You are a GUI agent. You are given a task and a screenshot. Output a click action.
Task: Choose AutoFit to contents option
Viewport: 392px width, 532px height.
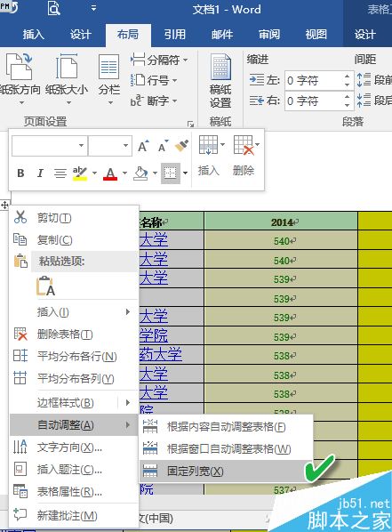226,426
